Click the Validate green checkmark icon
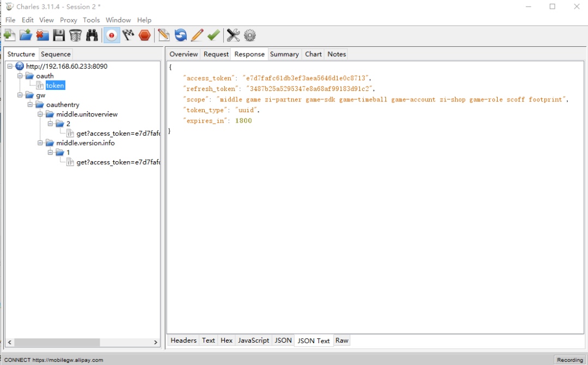588x365 pixels. (x=213, y=35)
